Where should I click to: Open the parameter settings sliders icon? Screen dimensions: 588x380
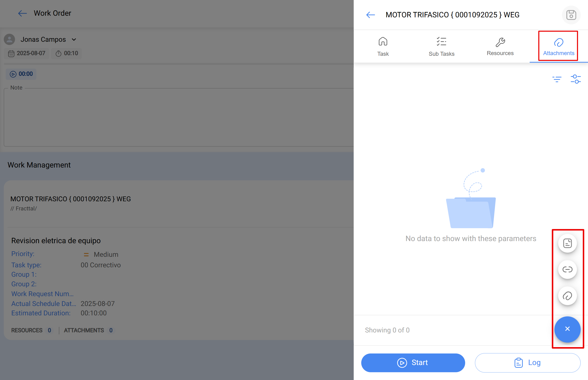(x=576, y=79)
